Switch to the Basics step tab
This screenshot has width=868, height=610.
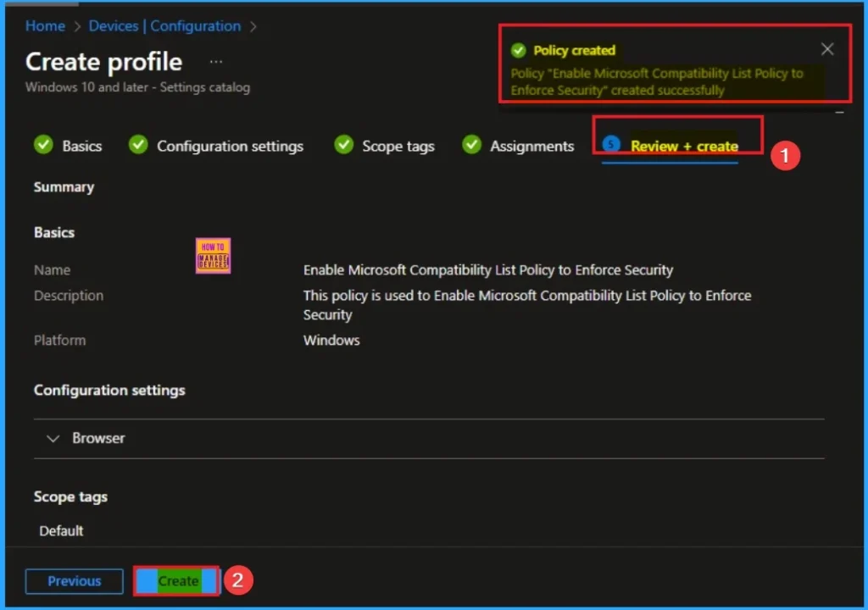82,146
